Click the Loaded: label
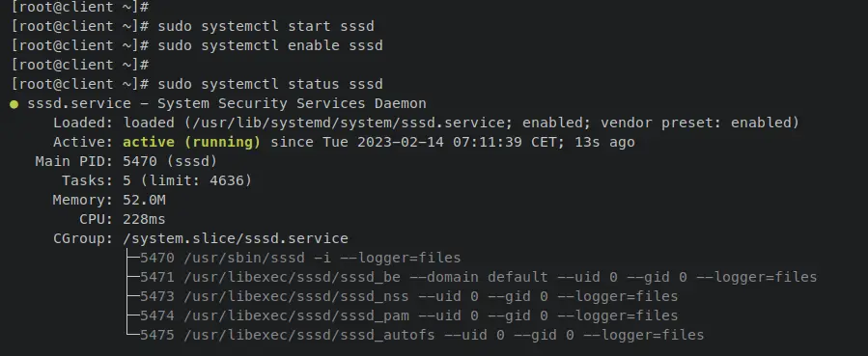Viewport: 868px width, 356px height. [83, 123]
